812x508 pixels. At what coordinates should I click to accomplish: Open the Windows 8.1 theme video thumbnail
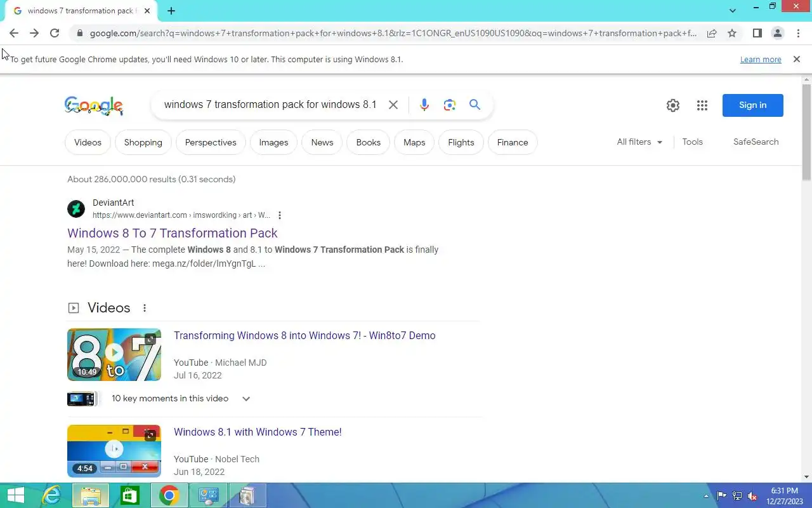(x=114, y=451)
